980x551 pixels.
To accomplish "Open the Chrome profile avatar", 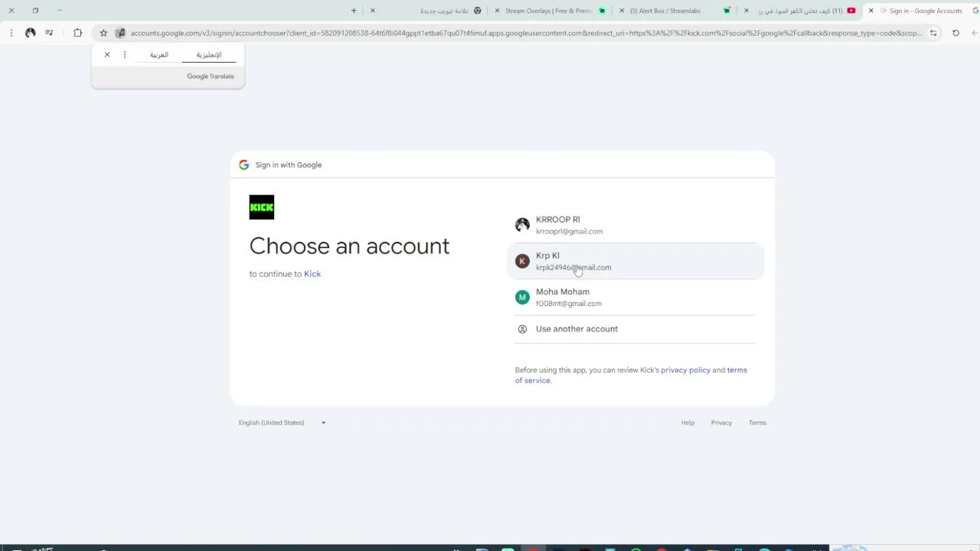I will [x=30, y=33].
